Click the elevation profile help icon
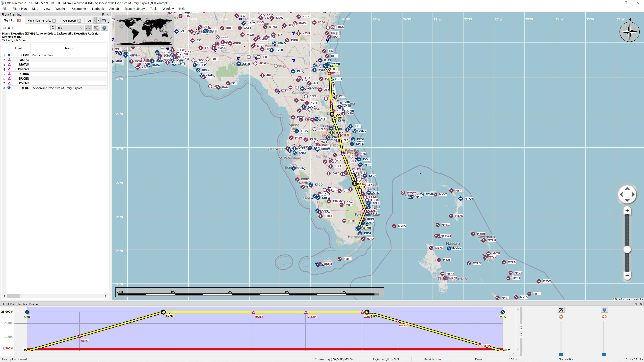644x362 pixels. coord(604,310)
